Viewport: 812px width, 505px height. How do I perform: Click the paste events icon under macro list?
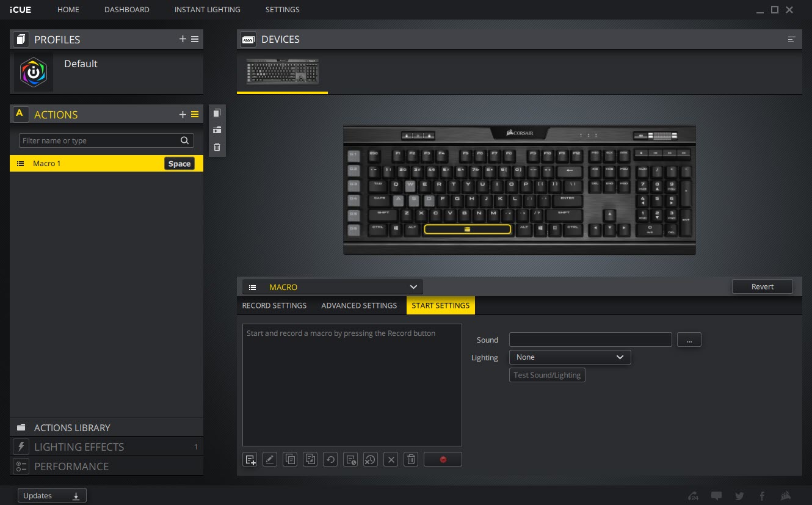pyautogui.click(x=310, y=459)
